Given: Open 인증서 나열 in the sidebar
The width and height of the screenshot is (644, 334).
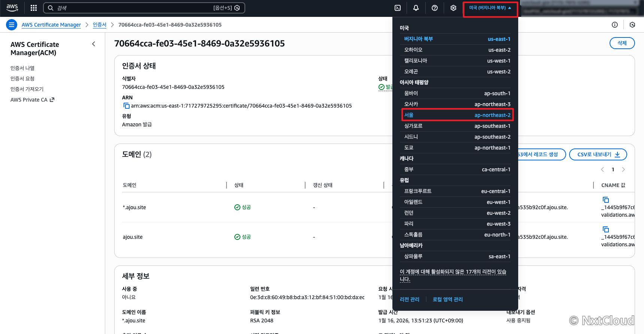Looking at the screenshot, I should [x=22, y=68].
